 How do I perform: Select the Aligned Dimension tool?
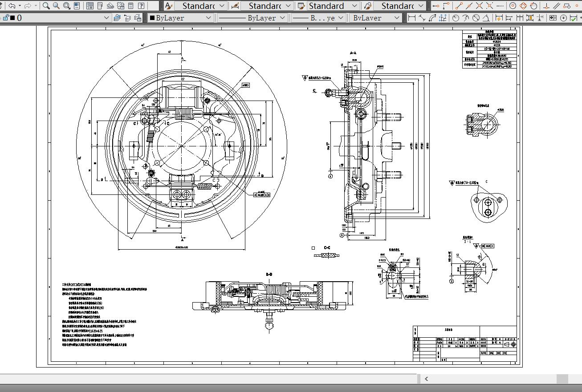point(422,18)
